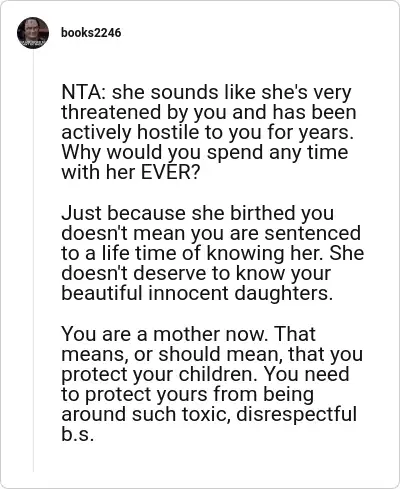Select the paragraph beginning "Just because she birthed"
Screen dimensions: 400x489
tap(212, 253)
